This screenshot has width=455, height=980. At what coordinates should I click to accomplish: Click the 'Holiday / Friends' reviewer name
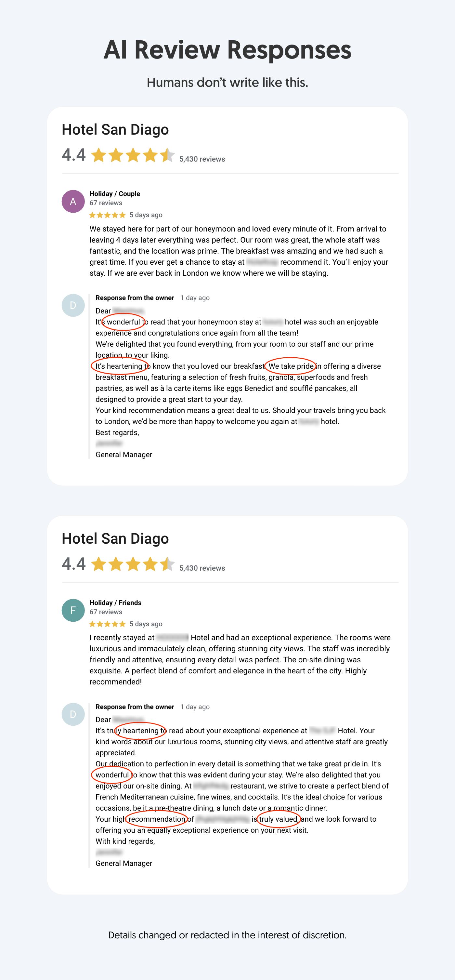[115, 603]
